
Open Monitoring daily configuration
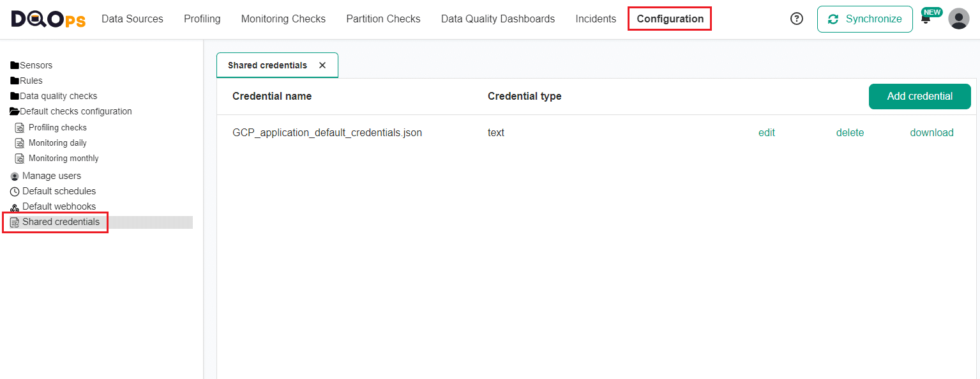tap(57, 143)
